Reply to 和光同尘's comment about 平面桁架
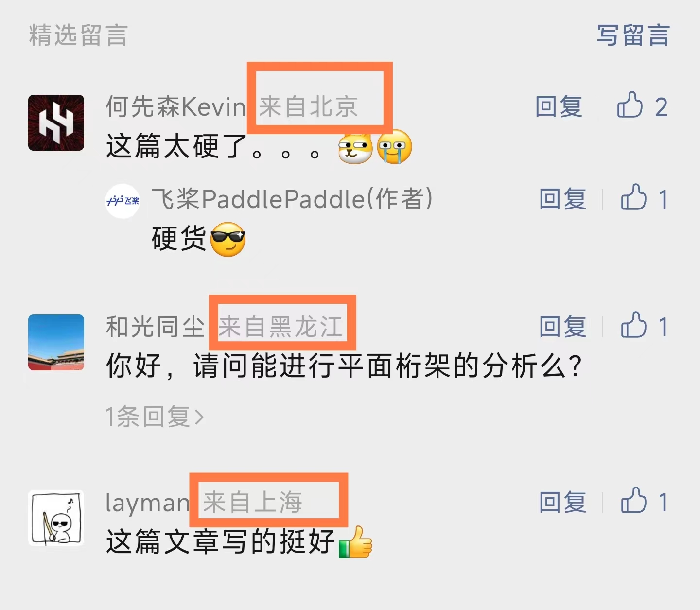The image size is (700, 610). point(563,327)
